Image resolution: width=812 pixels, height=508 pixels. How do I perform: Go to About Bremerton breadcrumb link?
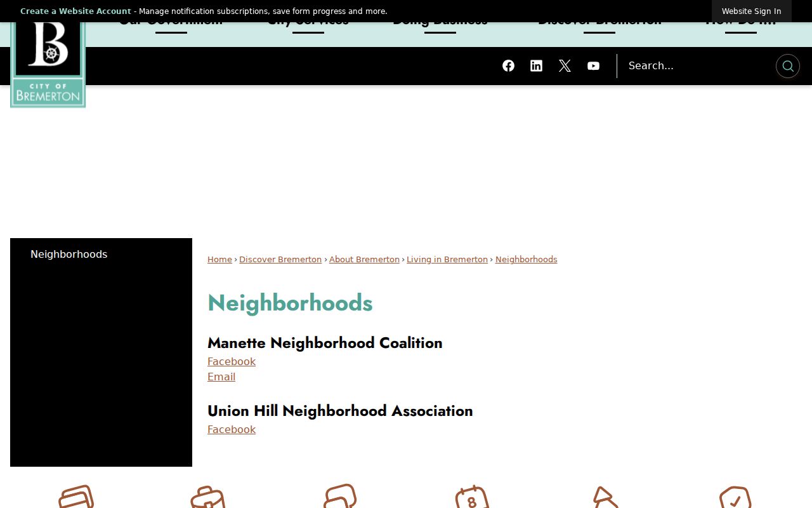[x=364, y=260]
